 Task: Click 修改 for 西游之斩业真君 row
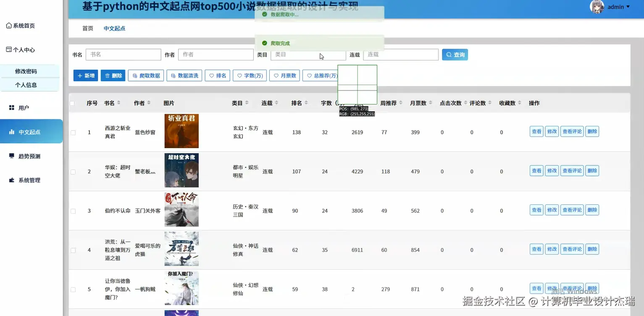(552, 131)
